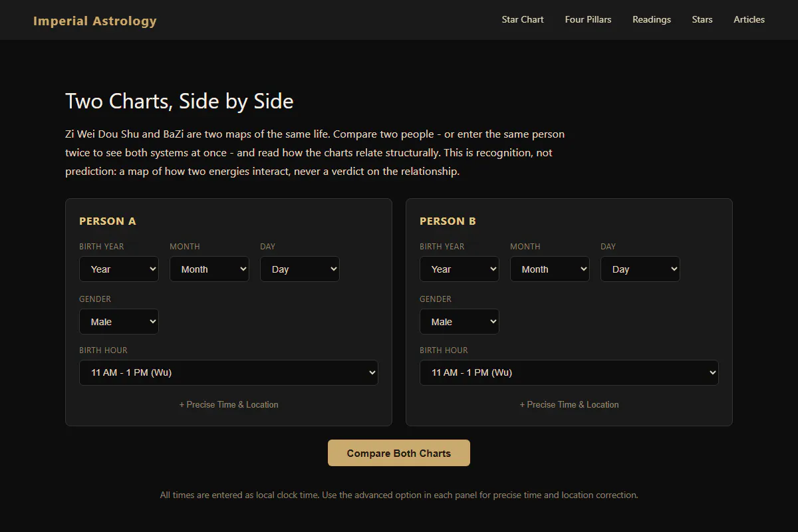798x532 pixels.
Task: Click Person A MONTH label
Action: pyautogui.click(x=185, y=247)
